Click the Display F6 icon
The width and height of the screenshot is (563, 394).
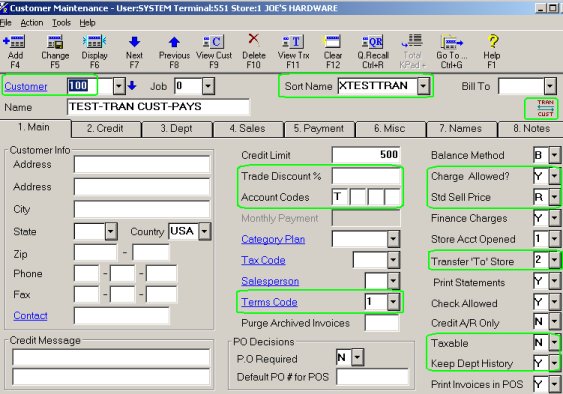point(94,42)
